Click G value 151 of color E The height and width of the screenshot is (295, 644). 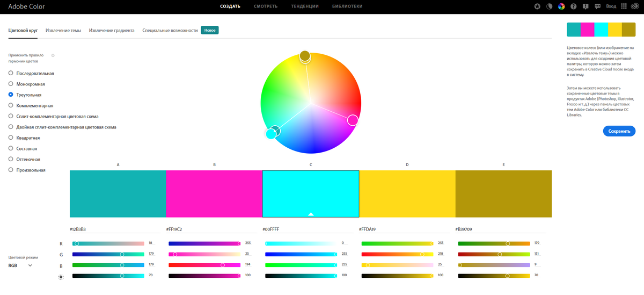(x=537, y=254)
